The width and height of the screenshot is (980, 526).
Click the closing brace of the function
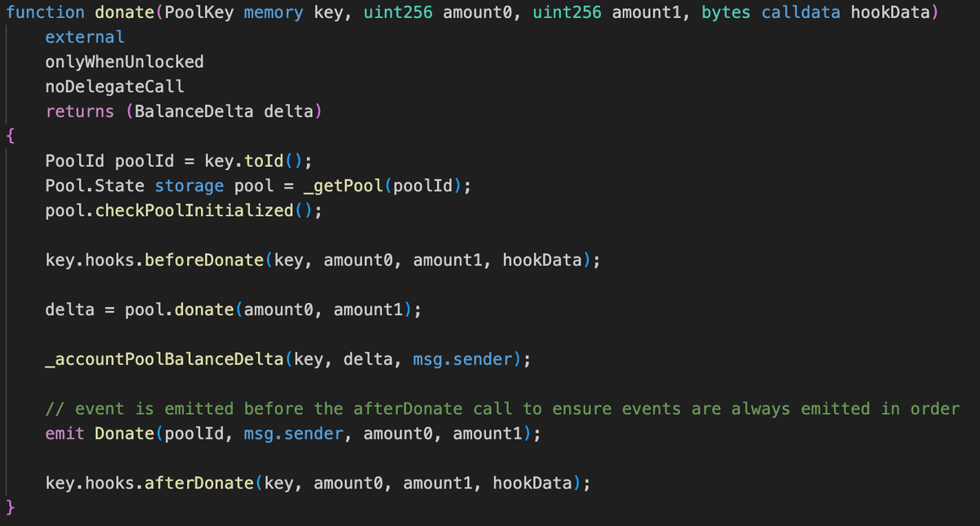(x=10, y=508)
